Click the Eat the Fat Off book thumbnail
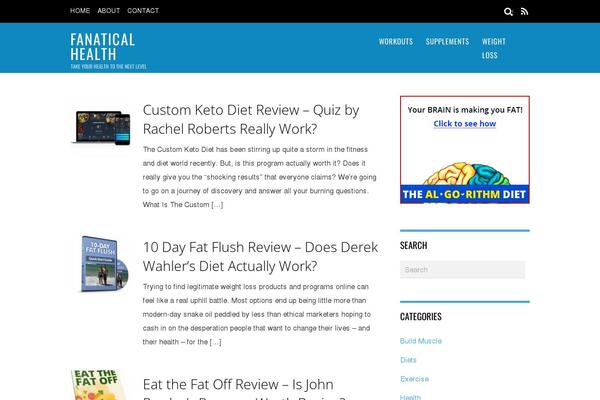The width and height of the screenshot is (600, 400). click(x=99, y=385)
